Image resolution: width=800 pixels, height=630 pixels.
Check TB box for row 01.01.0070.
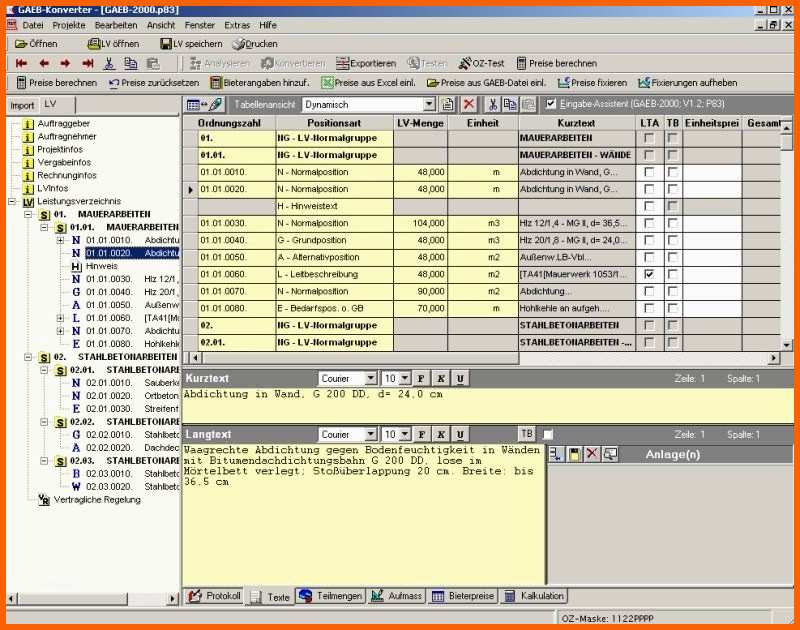pyautogui.click(x=673, y=292)
